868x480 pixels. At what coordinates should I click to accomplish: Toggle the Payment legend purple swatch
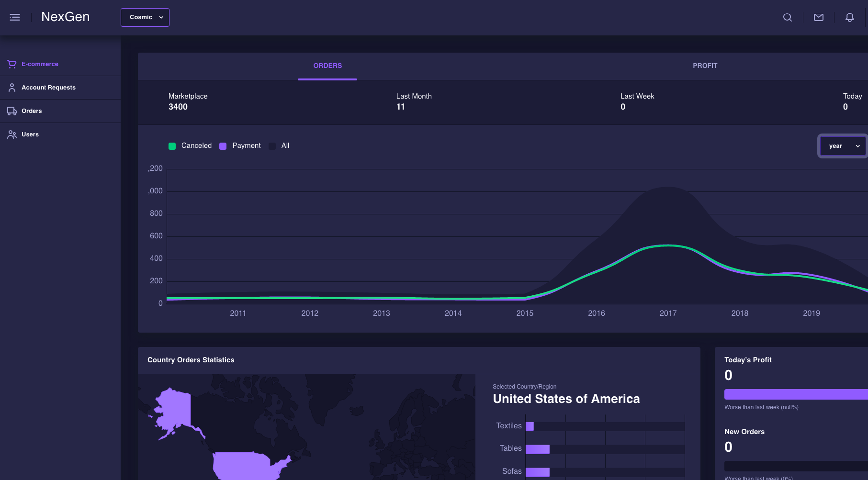click(x=223, y=146)
